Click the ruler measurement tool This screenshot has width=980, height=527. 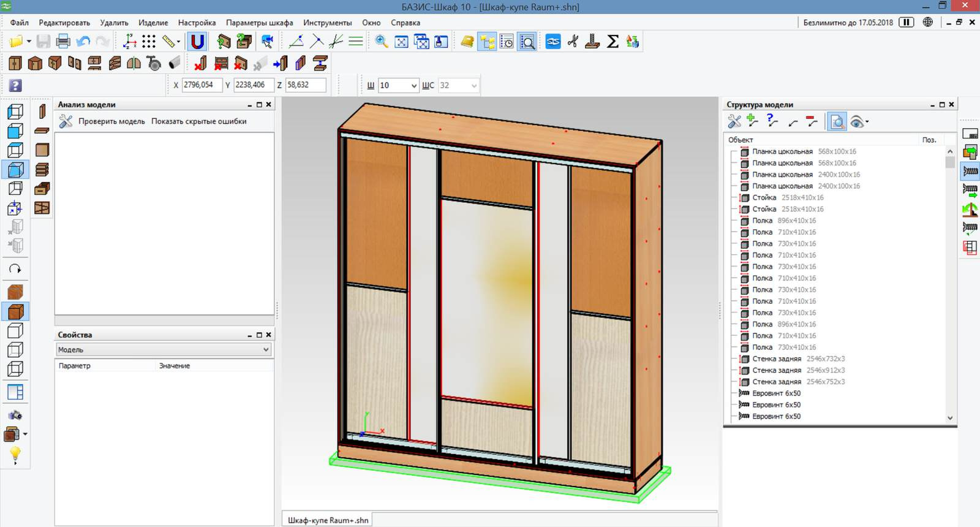point(168,42)
